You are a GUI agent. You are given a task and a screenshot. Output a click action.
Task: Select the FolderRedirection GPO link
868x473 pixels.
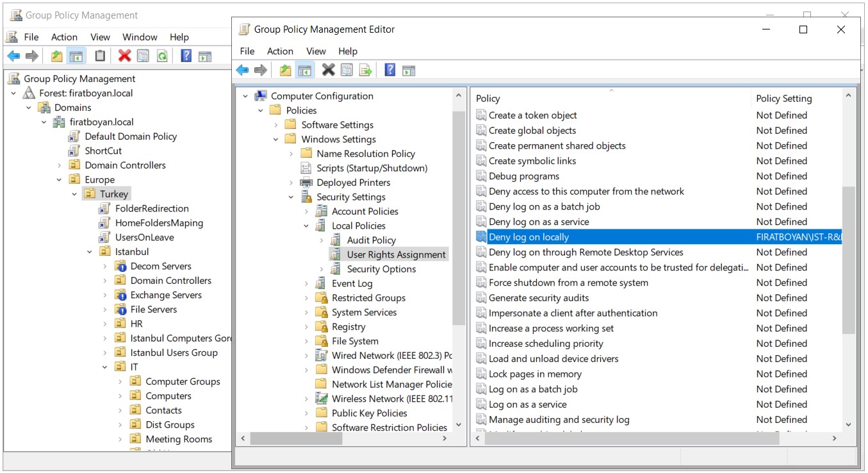[152, 209]
